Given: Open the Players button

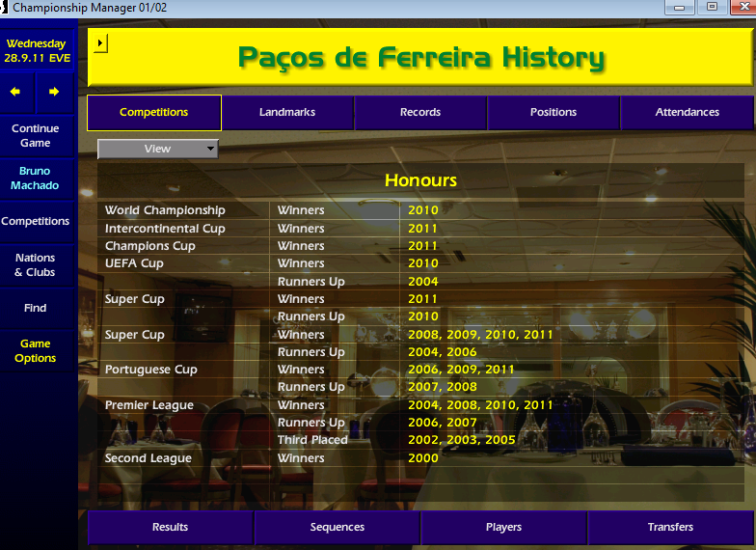Looking at the screenshot, I should tap(503, 527).
